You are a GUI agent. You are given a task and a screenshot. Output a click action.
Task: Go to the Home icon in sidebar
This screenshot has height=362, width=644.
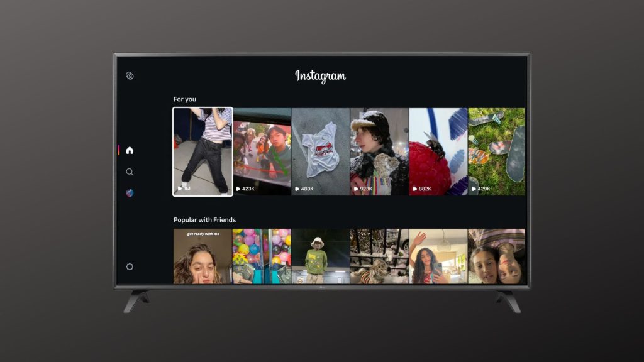tap(130, 150)
